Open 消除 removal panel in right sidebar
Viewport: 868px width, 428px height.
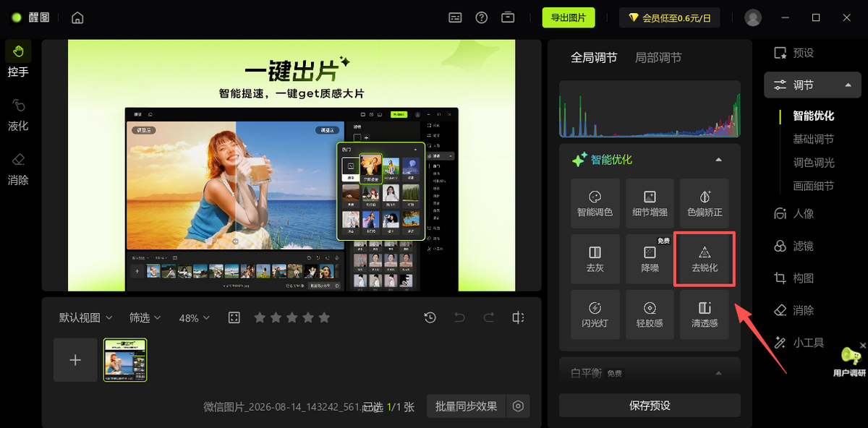pos(793,310)
